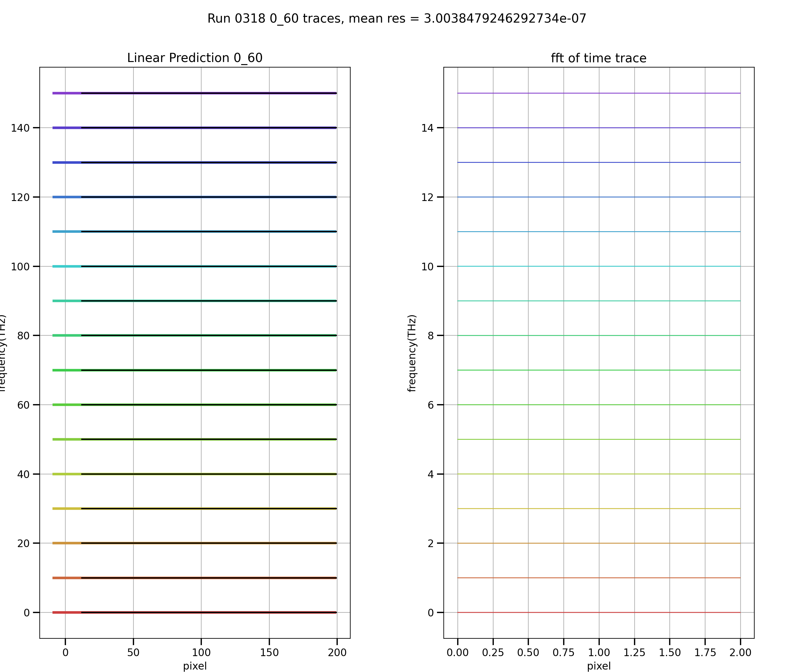Click the 'Linear Prediction 0_60' subplot title
This screenshot has width=794, height=672.
point(195,58)
